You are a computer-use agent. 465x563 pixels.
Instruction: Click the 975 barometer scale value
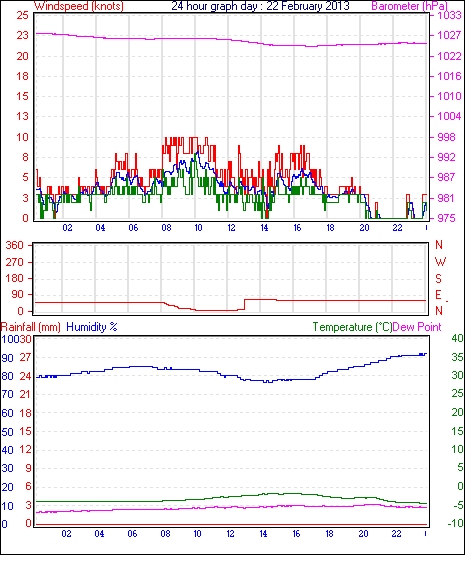[446, 218]
